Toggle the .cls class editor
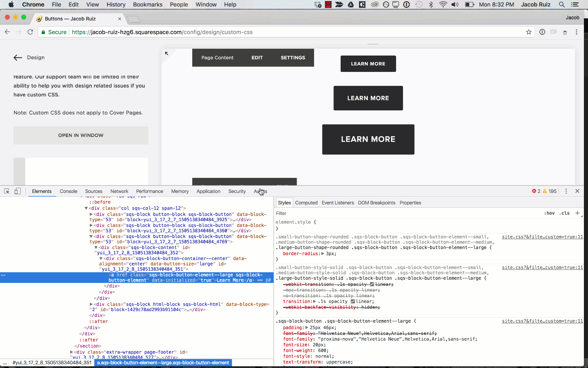 [565, 213]
